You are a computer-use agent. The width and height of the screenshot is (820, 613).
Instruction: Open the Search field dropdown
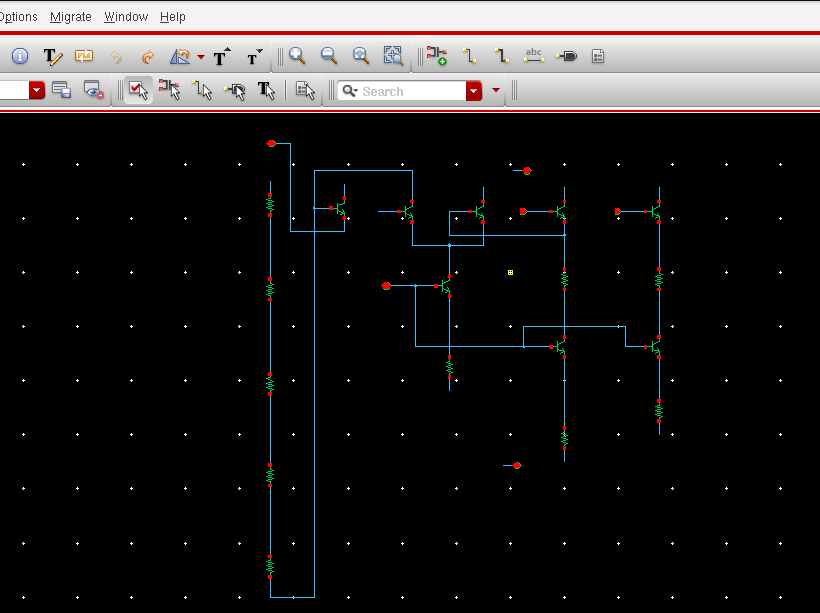474,91
